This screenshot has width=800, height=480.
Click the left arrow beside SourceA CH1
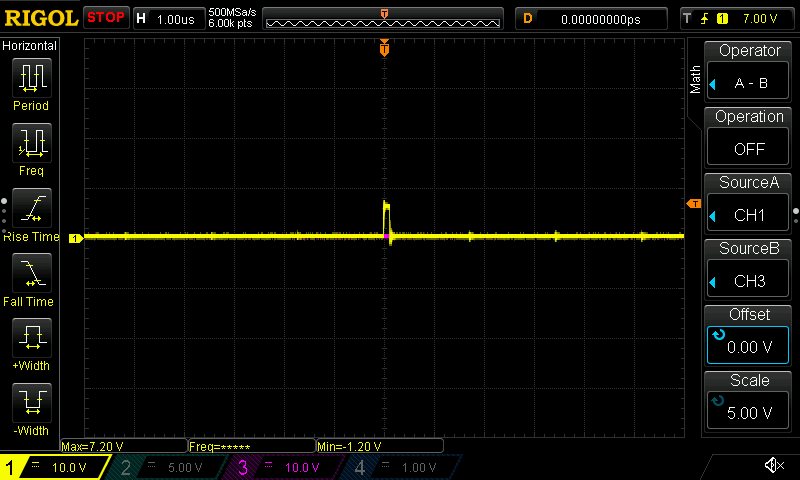pos(713,216)
